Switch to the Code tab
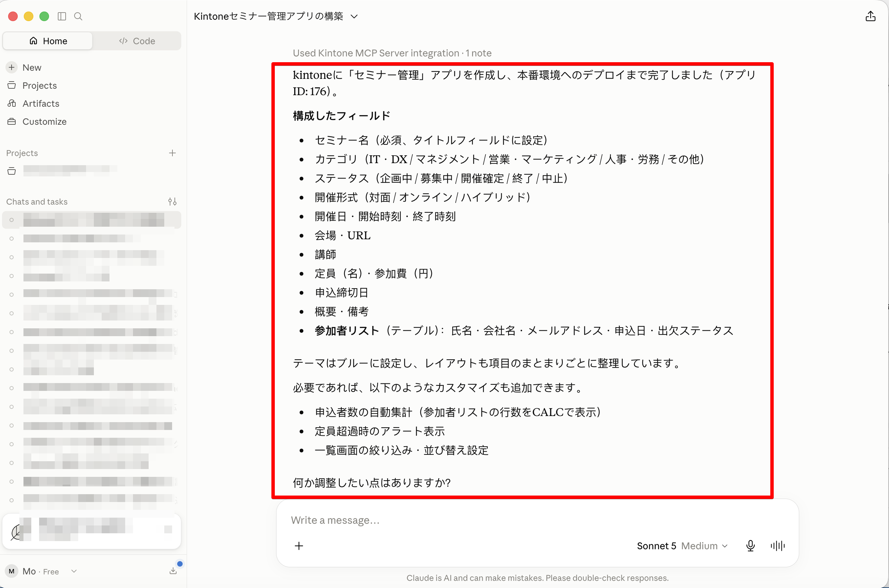Image resolution: width=889 pixels, height=588 pixels. 137,41
